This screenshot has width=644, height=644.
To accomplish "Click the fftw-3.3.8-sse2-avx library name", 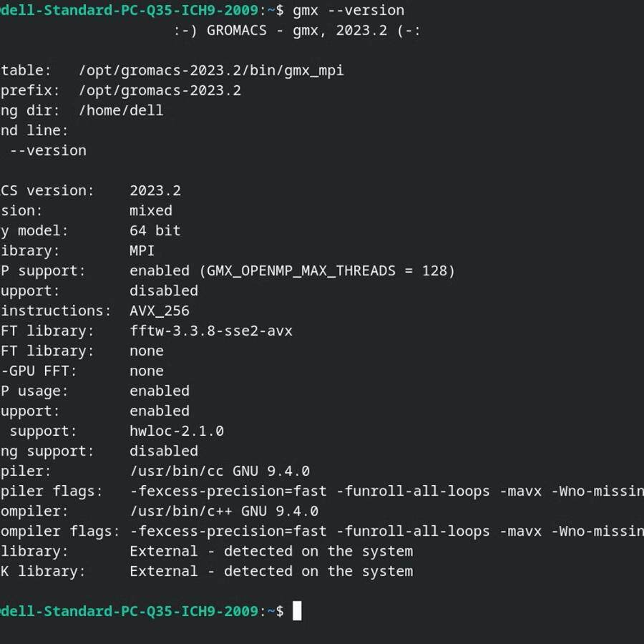I will pos(210,331).
